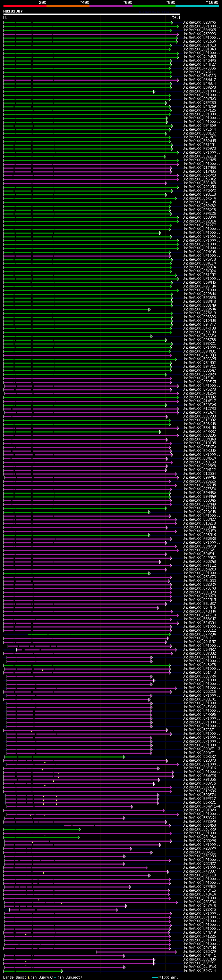
Task: Select the UniRef100_C9S516 label
Action: pyautogui.click(x=199, y=535)
